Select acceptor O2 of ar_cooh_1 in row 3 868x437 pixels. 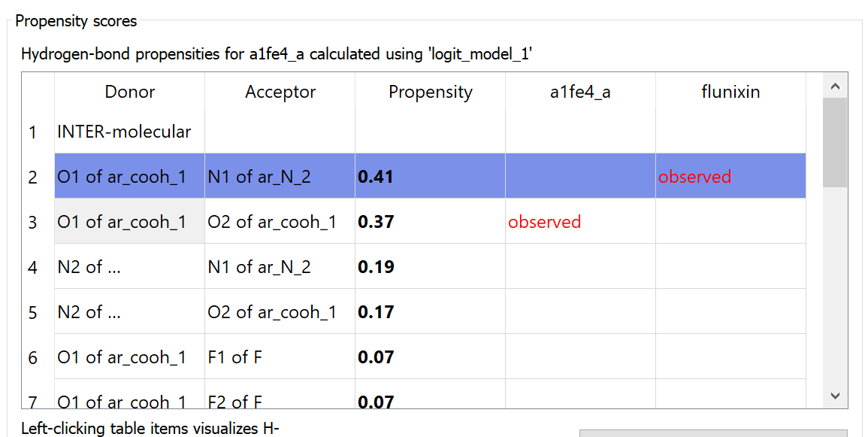[272, 222]
